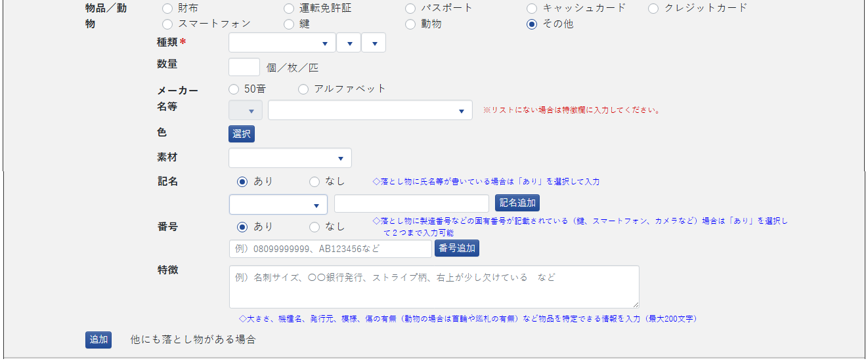Click 追加 to add another lost item
This screenshot has width=868, height=361.
pos(98,340)
